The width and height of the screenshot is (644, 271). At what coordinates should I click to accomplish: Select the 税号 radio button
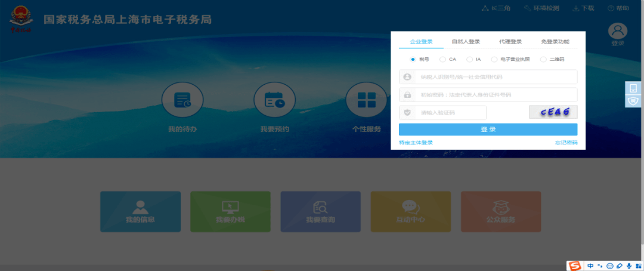pyautogui.click(x=413, y=59)
